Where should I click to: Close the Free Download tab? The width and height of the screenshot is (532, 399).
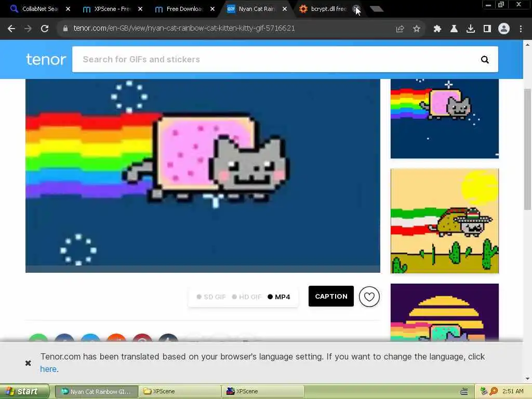(212, 9)
